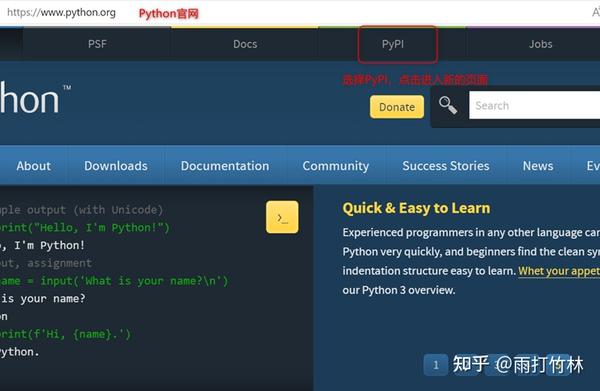600x391 pixels.
Task: Click the yellow Donate button
Action: pyautogui.click(x=397, y=107)
